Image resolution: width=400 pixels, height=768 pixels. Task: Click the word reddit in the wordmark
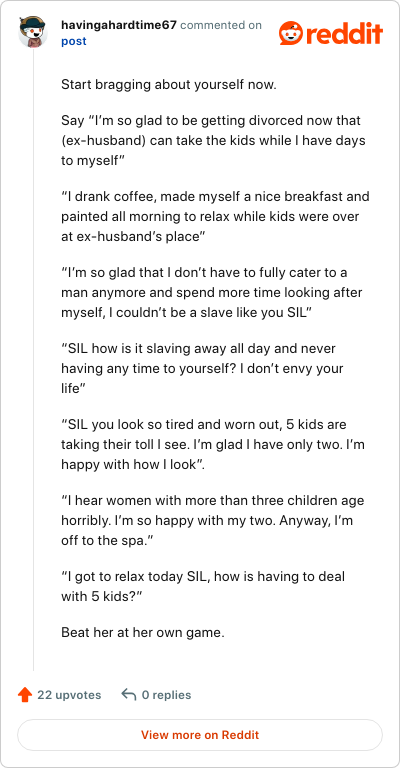[x=346, y=34]
